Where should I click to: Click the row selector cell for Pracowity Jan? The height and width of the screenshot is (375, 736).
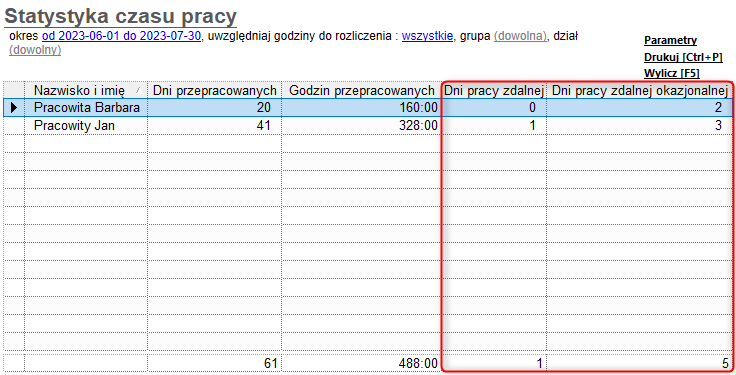(14, 125)
